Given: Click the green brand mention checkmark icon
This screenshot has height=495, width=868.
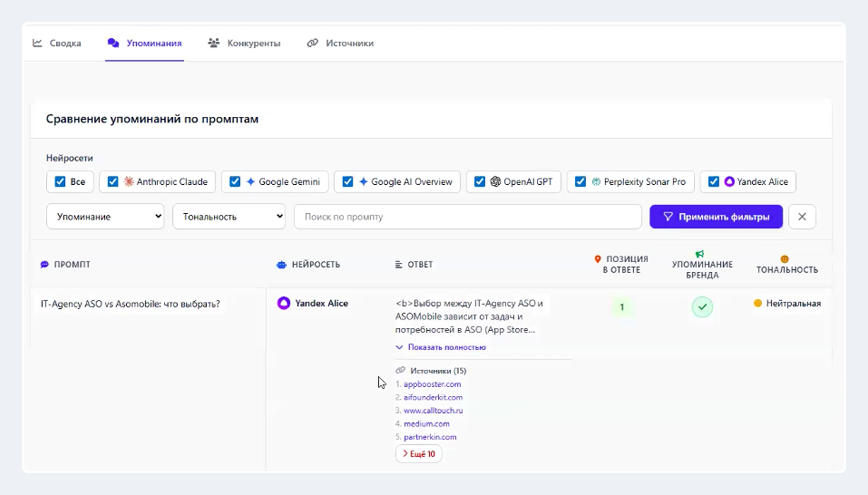Looking at the screenshot, I should tap(702, 307).
